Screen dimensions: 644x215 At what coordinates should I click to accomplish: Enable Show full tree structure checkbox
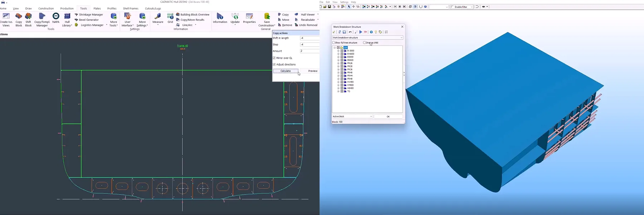pos(333,43)
